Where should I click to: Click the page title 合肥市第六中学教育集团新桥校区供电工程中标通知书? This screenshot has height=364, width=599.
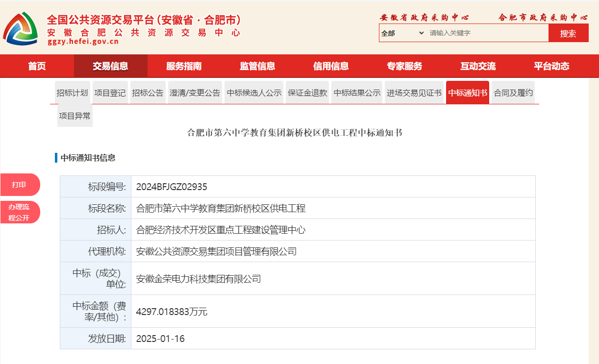[295, 133]
